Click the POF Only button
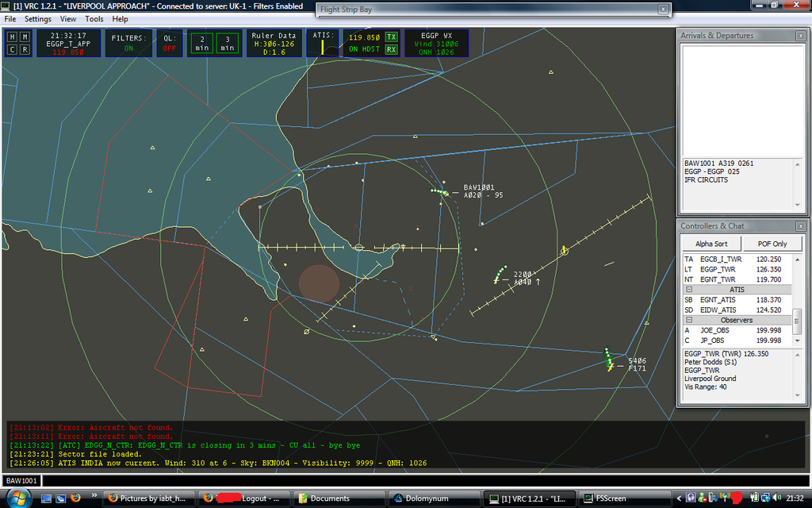This screenshot has height=508, width=812. (772, 244)
